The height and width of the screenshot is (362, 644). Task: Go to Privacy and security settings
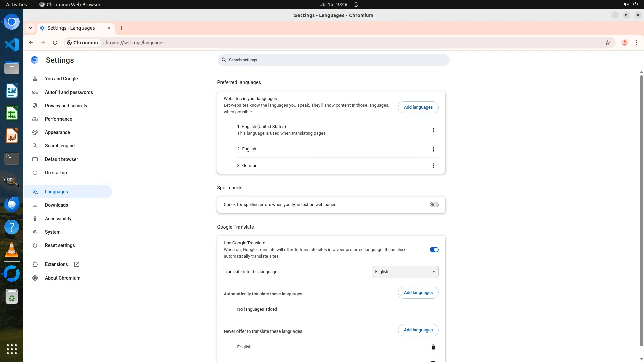point(66,106)
